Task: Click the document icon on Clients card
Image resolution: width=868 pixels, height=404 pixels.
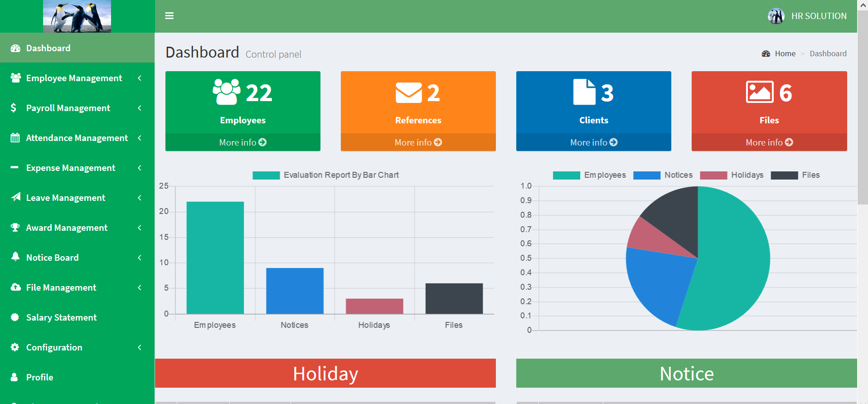Action: point(584,92)
